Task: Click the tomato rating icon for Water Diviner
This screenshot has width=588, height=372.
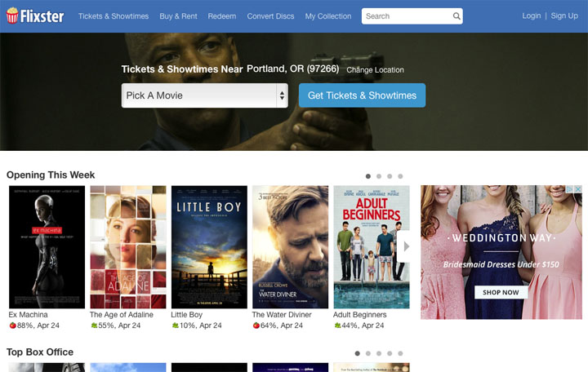Action: click(x=256, y=325)
